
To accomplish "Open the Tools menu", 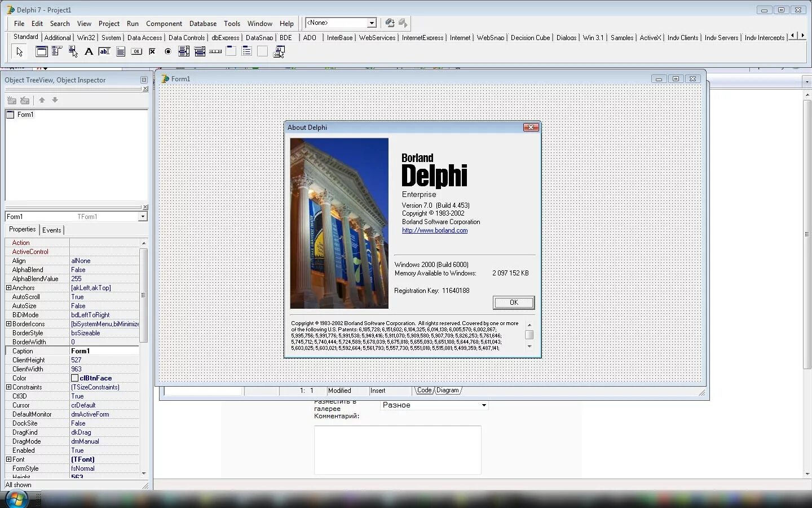I will tap(232, 24).
